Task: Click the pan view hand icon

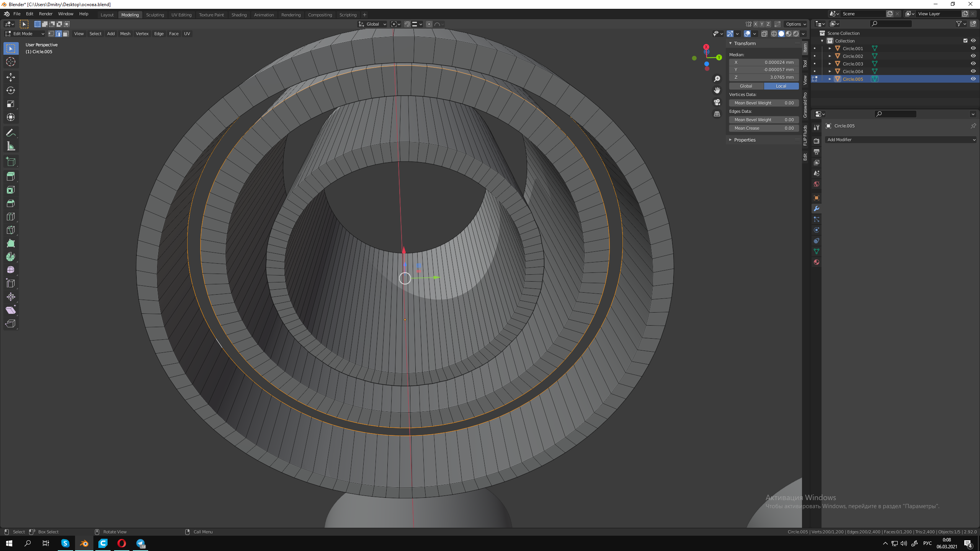Action: (x=717, y=91)
